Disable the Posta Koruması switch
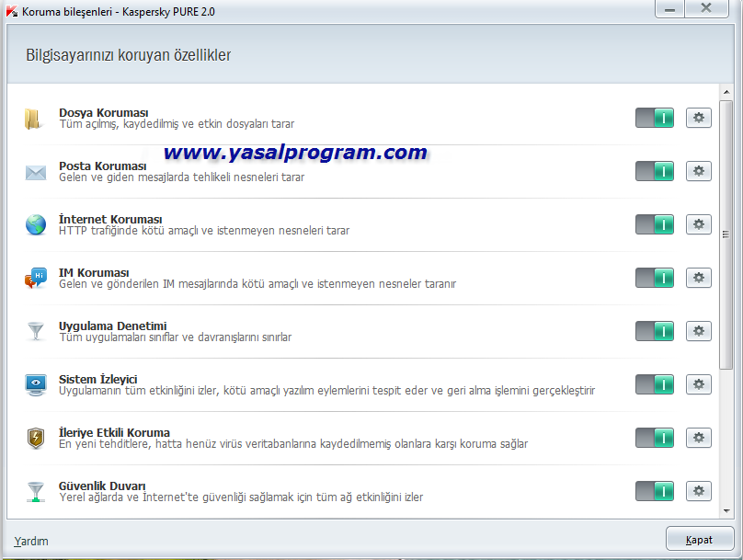This screenshot has width=743, height=560. 655,171
